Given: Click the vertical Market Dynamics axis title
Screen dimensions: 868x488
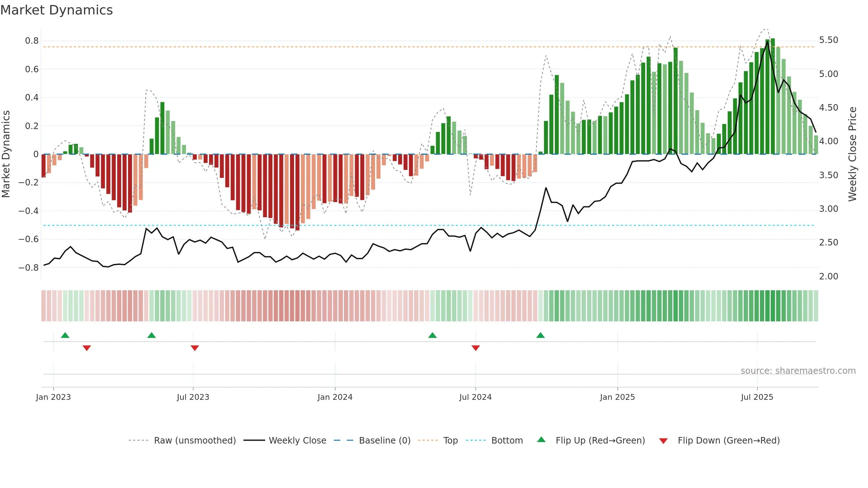Looking at the screenshot, I should point(6,154).
